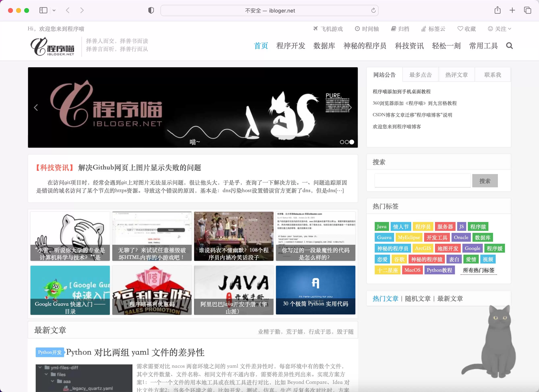Select first carousel indicator dot

coord(342,142)
